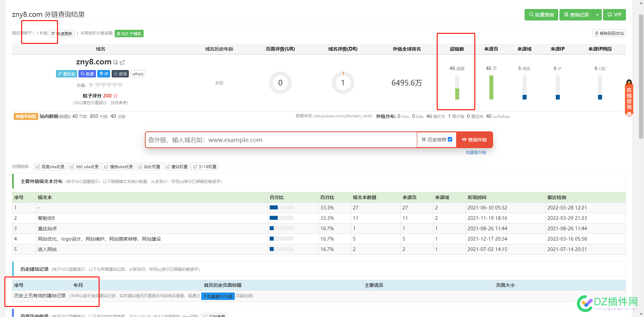The width and height of the screenshot is (644, 317).
Task: Select the fifth heart in the 收藏 rating
Action: 120,85
